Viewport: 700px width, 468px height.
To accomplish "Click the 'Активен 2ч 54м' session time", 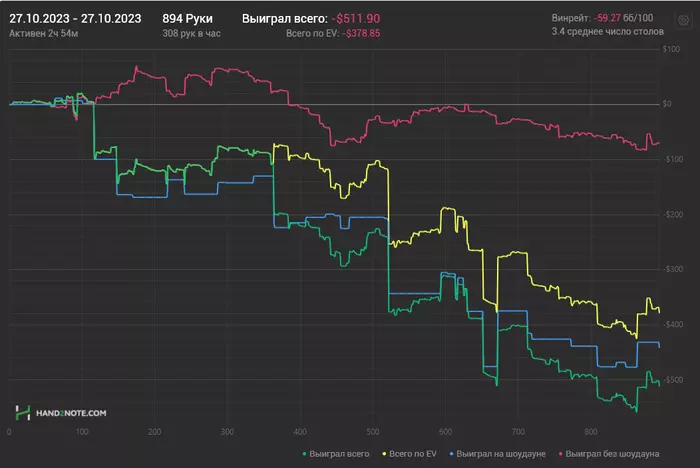I will tap(49, 34).
